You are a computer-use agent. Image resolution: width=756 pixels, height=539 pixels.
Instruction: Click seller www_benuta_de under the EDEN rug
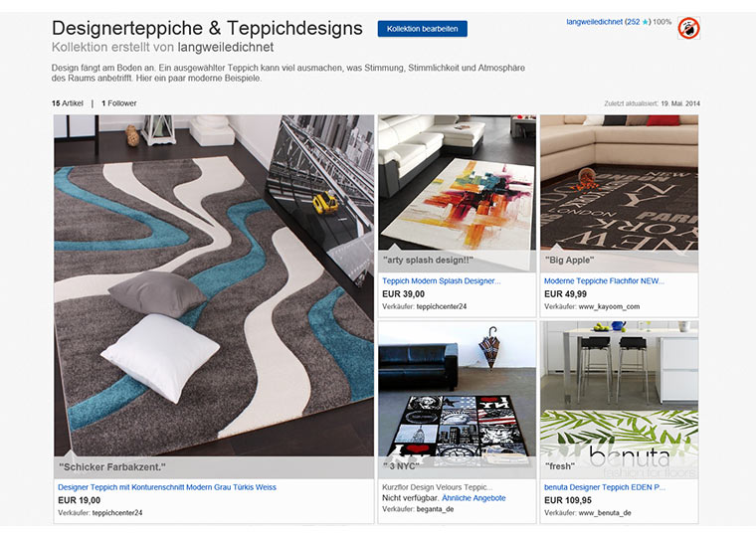coord(605,513)
